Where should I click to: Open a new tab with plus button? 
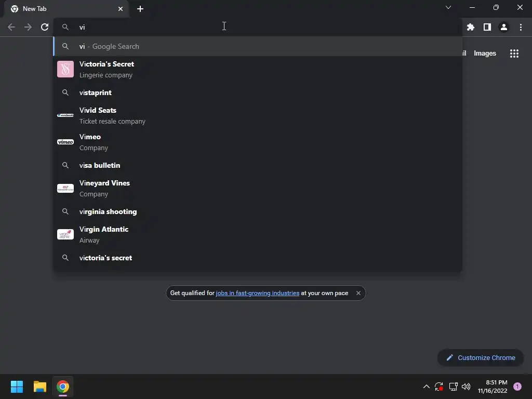(140, 9)
